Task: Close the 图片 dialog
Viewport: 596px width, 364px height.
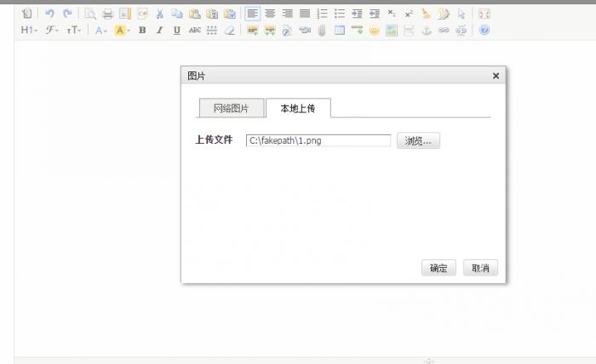Action: pos(496,76)
